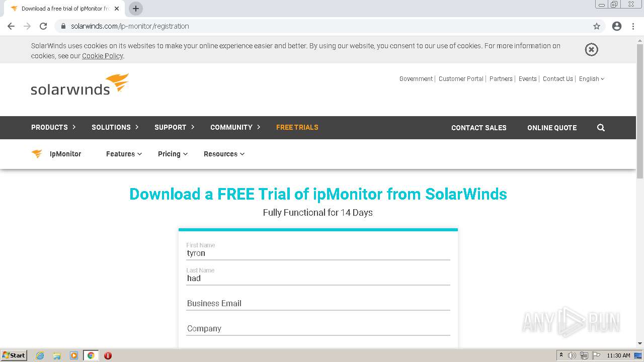Screen dimensions: 644x362
Task: Click the browser back arrow
Action: 11,26
